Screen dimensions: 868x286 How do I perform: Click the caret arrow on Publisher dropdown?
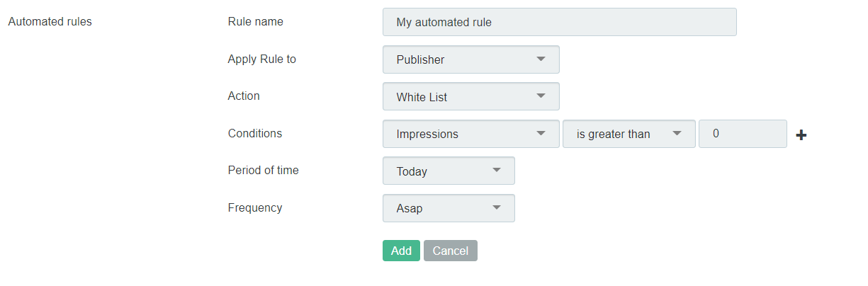(541, 59)
